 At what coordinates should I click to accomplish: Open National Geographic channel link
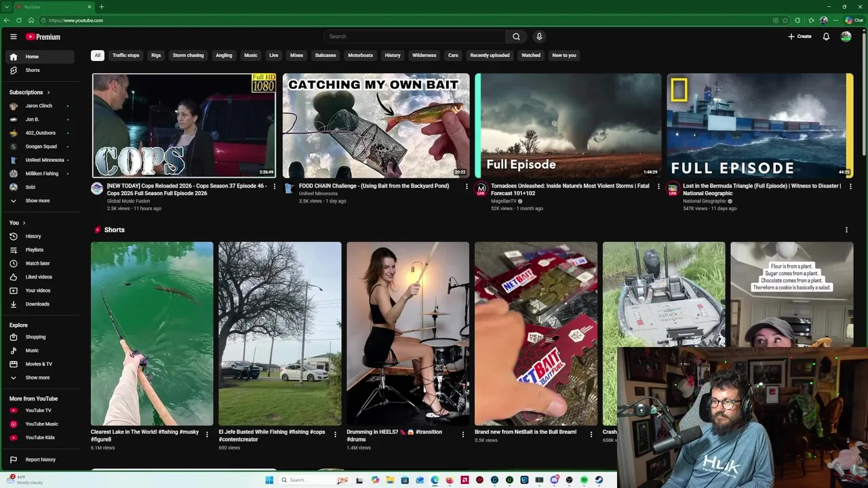704,201
